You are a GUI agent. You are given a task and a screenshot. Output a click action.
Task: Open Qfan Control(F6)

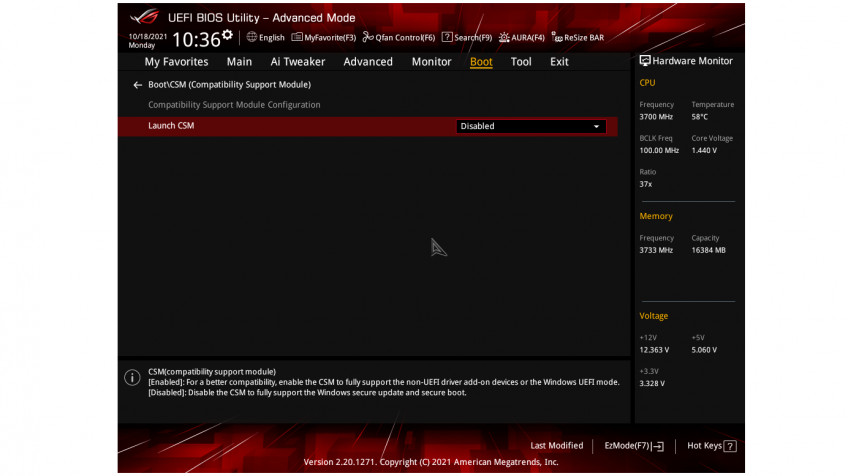point(399,37)
